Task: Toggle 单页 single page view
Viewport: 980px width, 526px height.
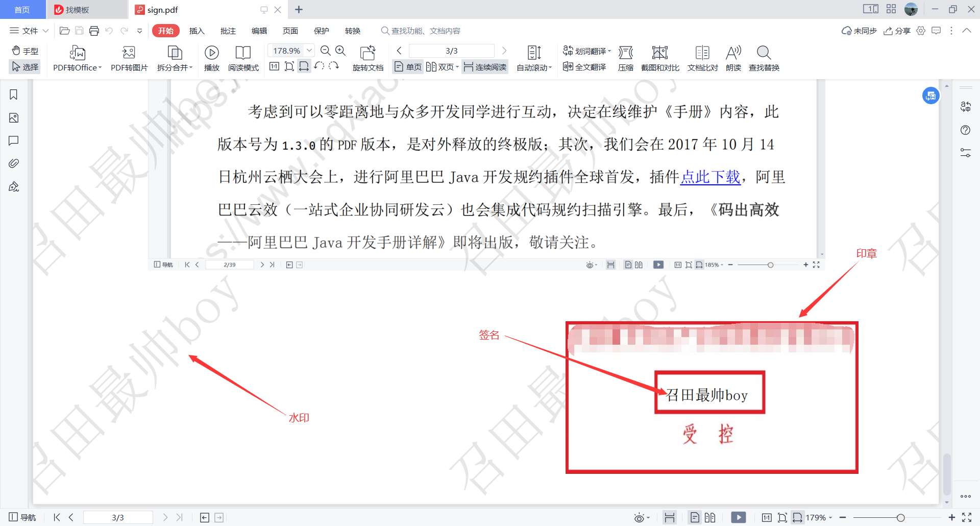Action: (408, 67)
